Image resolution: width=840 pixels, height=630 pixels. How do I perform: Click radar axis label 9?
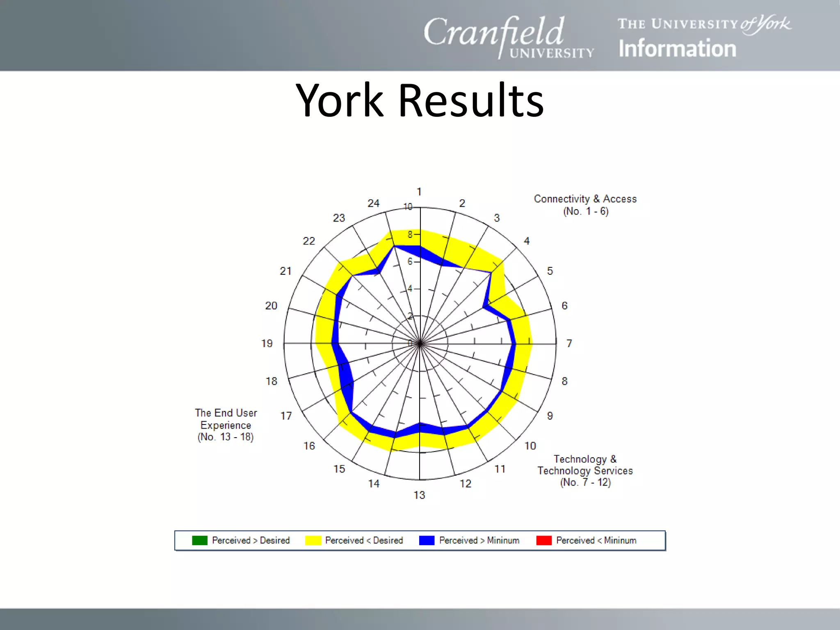(550, 416)
